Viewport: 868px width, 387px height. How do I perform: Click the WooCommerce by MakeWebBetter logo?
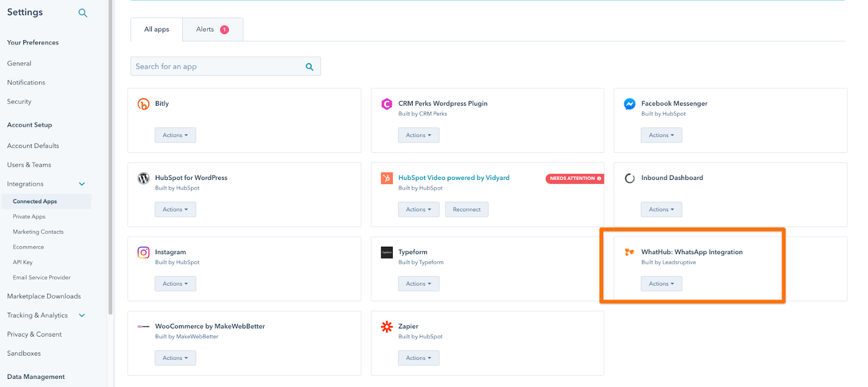point(143,326)
